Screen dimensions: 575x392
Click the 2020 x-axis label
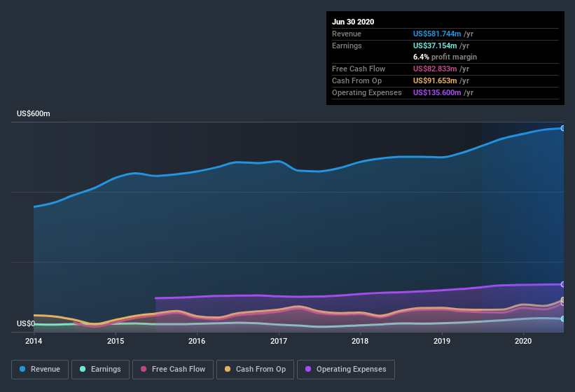pyautogui.click(x=523, y=341)
